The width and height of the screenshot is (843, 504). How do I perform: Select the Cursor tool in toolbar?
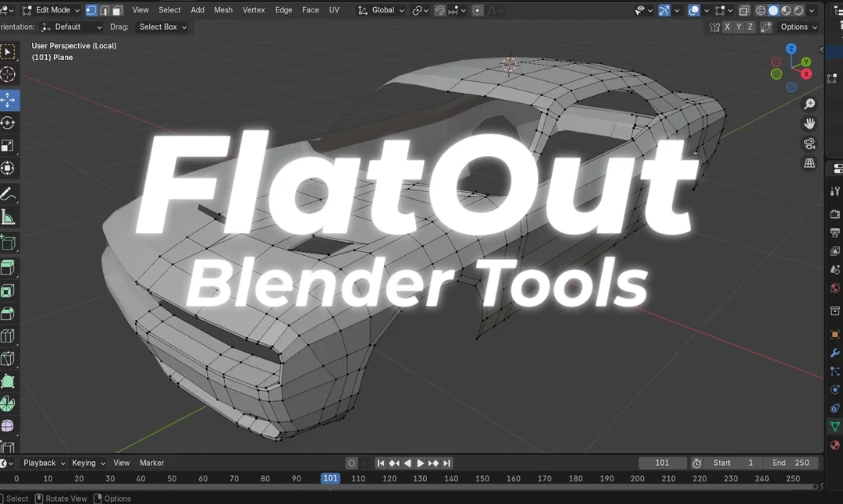tap(8, 74)
